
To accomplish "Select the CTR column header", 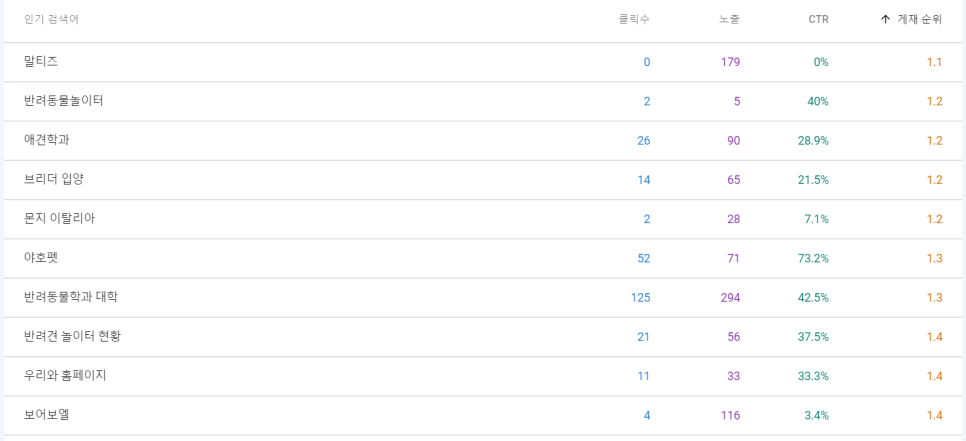I will [818, 20].
